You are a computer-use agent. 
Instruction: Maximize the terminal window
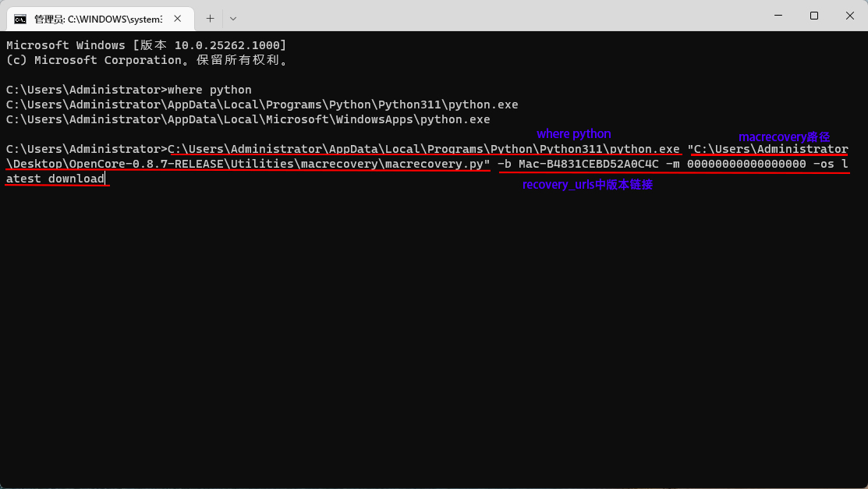coord(814,16)
